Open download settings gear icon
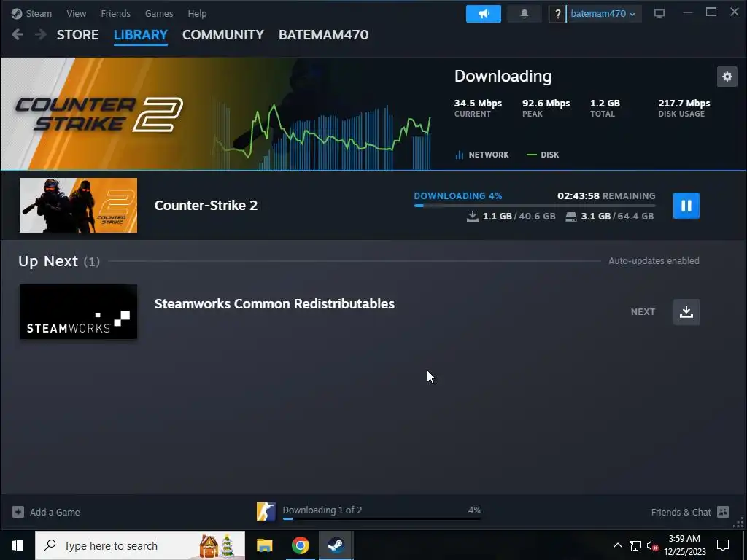 click(x=727, y=76)
